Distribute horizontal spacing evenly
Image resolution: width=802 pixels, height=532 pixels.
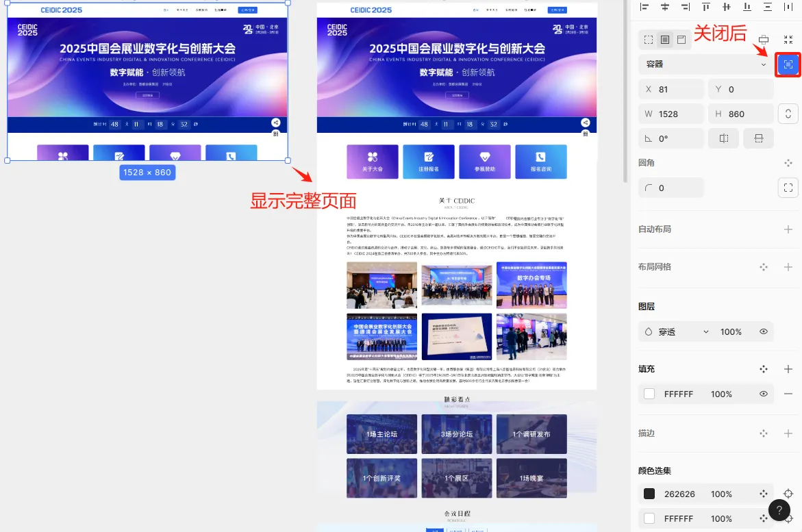coord(788,7)
